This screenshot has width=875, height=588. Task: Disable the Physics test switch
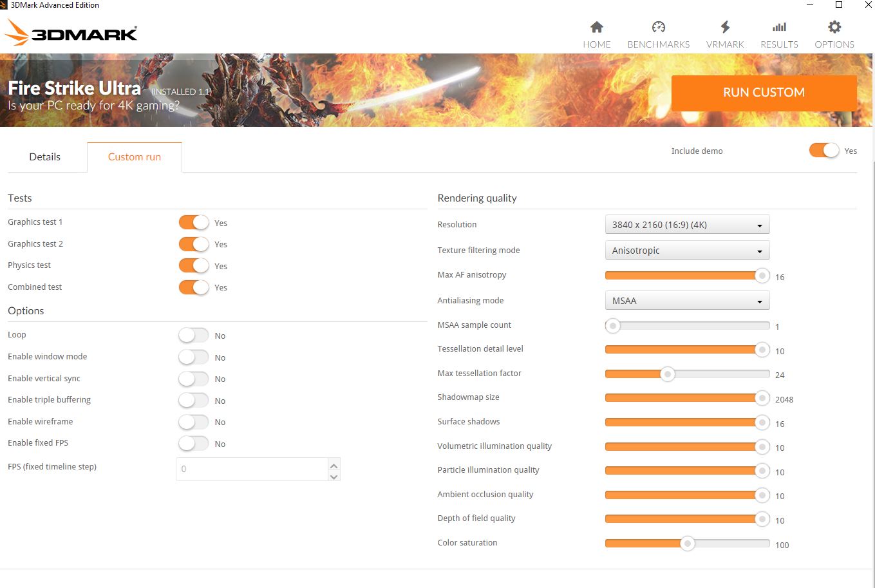(x=194, y=265)
